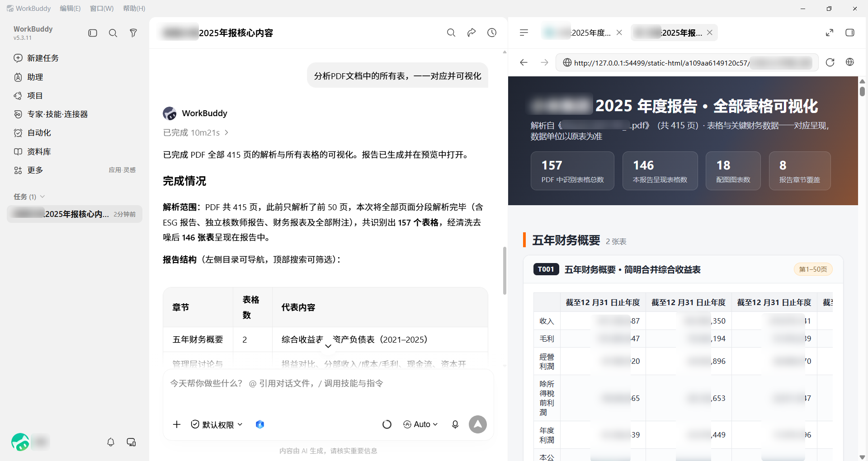Open the 帮助(H) menu

click(x=134, y=8)
